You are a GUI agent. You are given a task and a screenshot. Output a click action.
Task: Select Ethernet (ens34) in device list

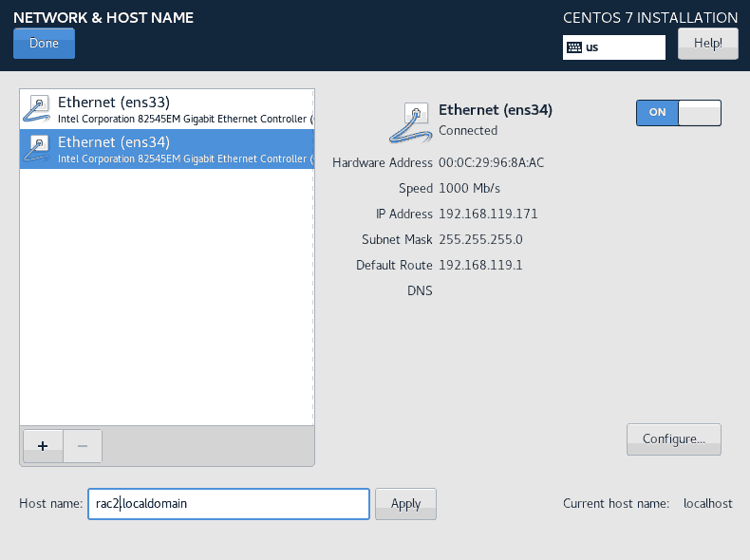tap(167, 149)
